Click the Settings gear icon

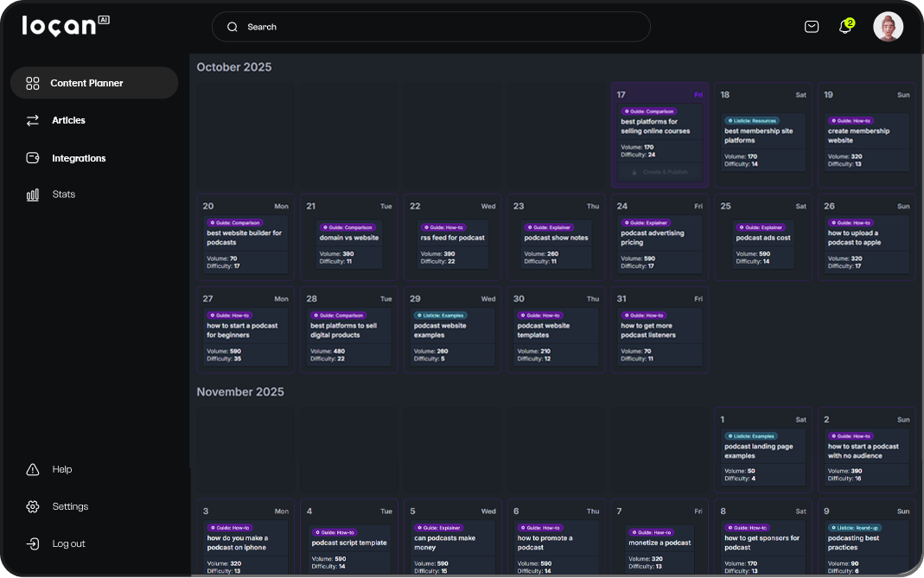click(x=33, y=506)
